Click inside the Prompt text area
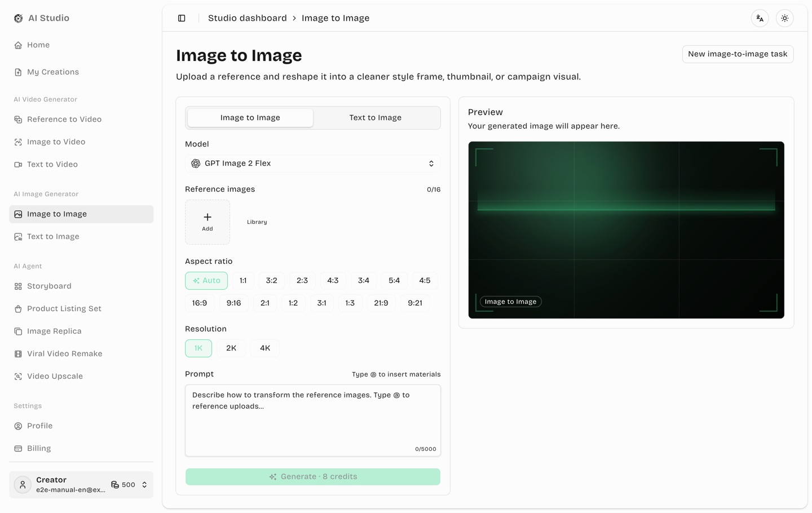Image resolution: width=812 pixels, height=513 pixels. point(313,421)
